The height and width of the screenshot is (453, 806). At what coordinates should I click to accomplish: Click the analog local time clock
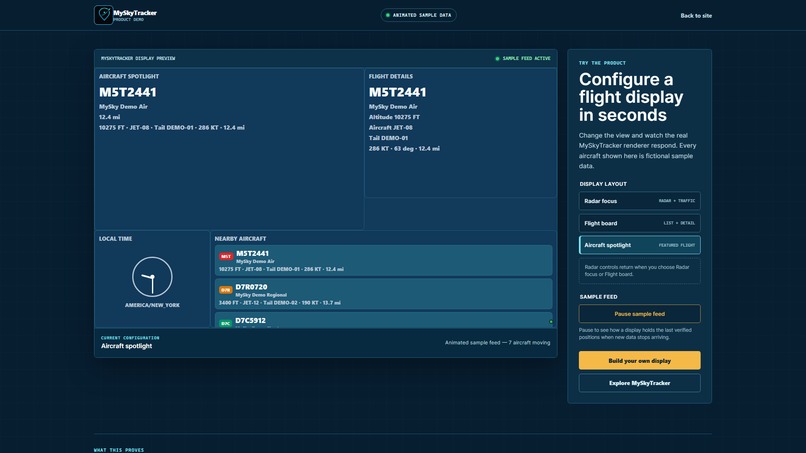pyautogui.click(x=152, y=277)
